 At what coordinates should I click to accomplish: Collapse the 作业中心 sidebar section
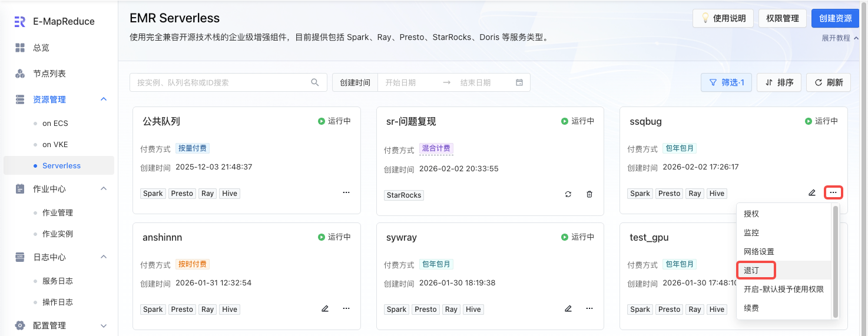tap(104, 189)
